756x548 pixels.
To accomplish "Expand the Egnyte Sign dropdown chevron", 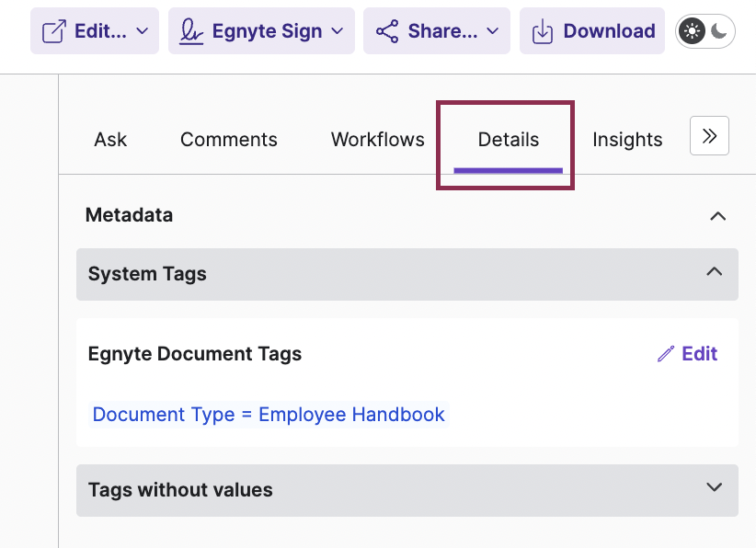I will (x=338, y=31).
